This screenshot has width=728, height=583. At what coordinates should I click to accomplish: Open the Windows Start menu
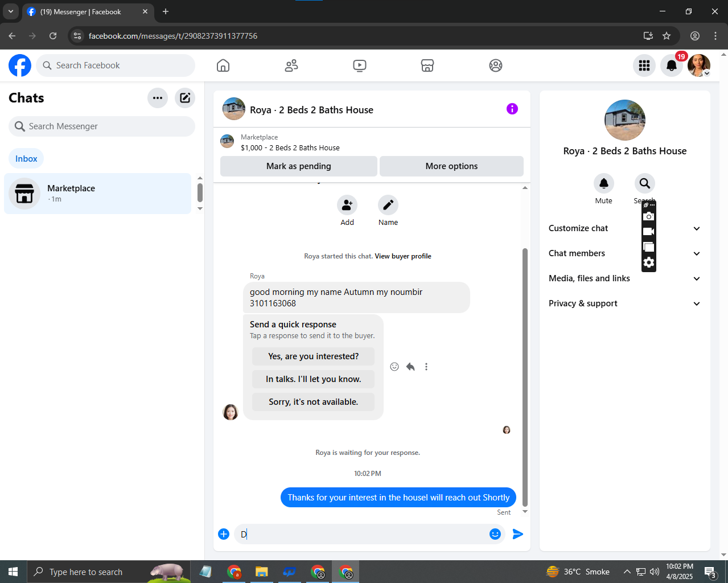point(13,572)
